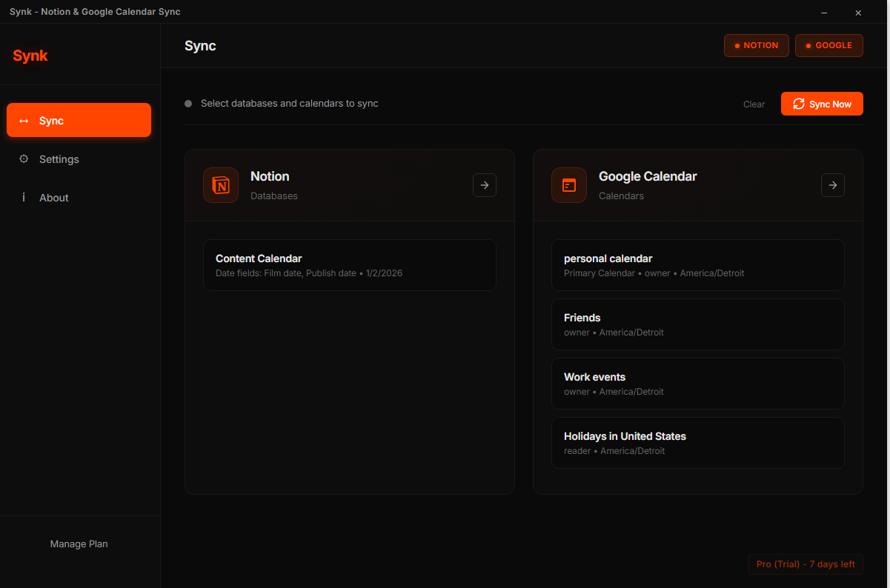This screenshot has height=588, width=890.
Task: Select the Sync arrows icon in sidebar
Action: click(x=22, y=120)
